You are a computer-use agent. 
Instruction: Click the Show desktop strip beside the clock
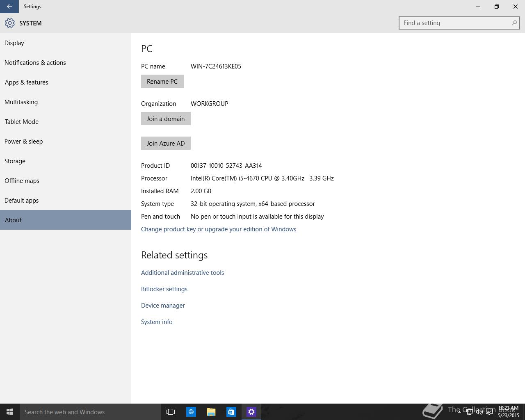click(x=523, y=412)
